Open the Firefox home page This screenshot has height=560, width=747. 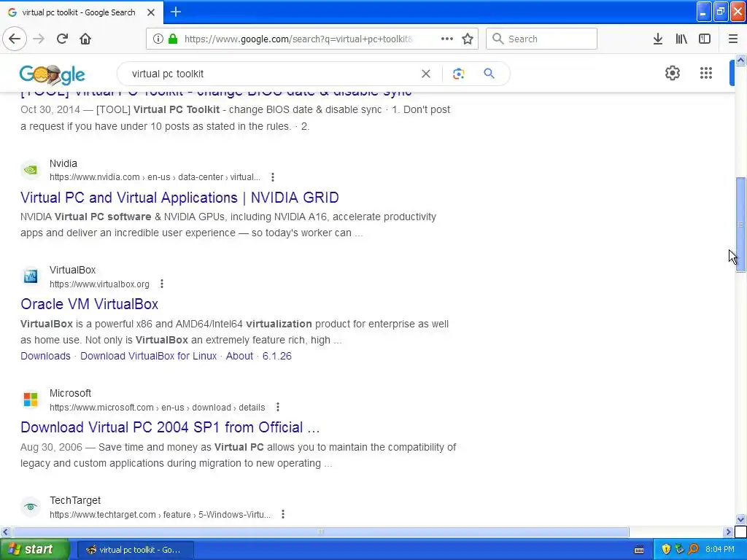tap(85, 39)
